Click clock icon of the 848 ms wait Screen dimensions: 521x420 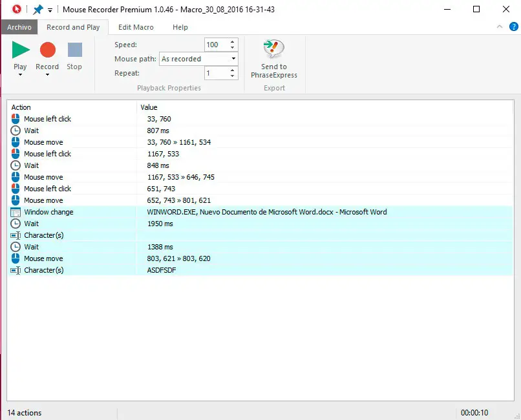(16, 165)
